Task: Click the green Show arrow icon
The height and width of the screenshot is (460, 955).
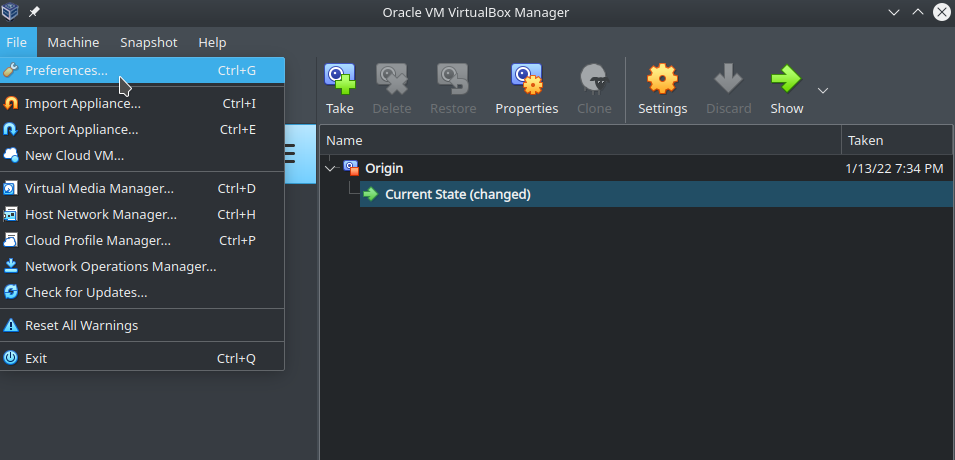Action: click(x=786, y=79)
